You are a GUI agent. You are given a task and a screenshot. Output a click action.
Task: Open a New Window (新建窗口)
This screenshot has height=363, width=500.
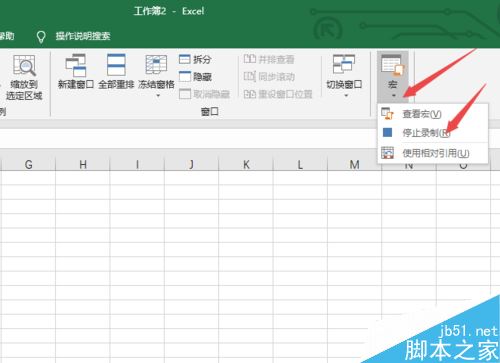[76, 65]
